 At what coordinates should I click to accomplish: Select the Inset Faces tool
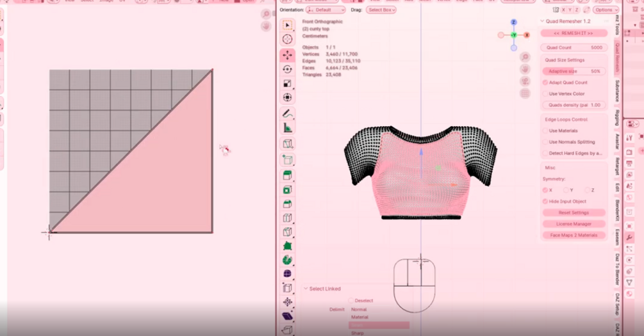tap(288, 189)
